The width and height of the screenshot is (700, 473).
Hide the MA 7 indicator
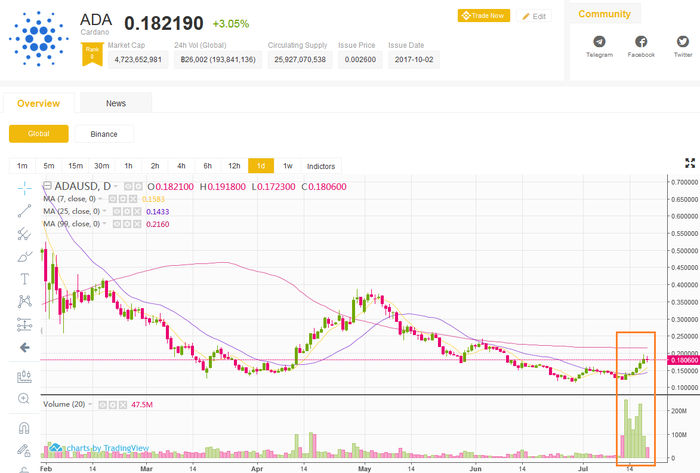[x=112, y=199]
